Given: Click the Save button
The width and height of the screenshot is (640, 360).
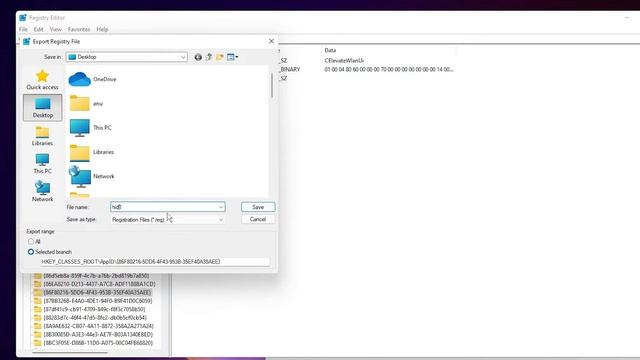Looking at the screenshot, I should click(258, 207).
